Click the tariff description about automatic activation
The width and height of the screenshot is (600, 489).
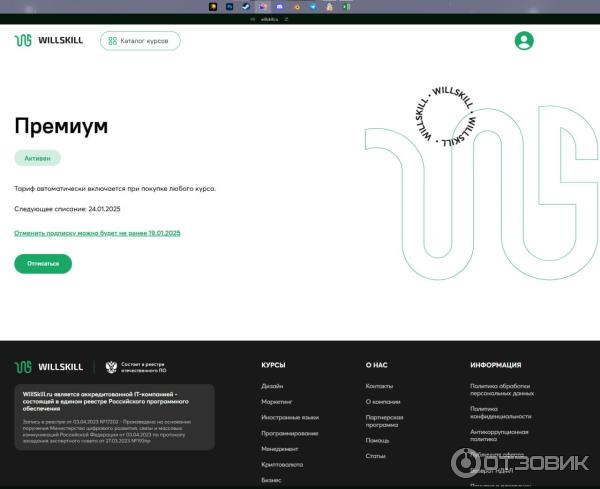tap(115, 189)
